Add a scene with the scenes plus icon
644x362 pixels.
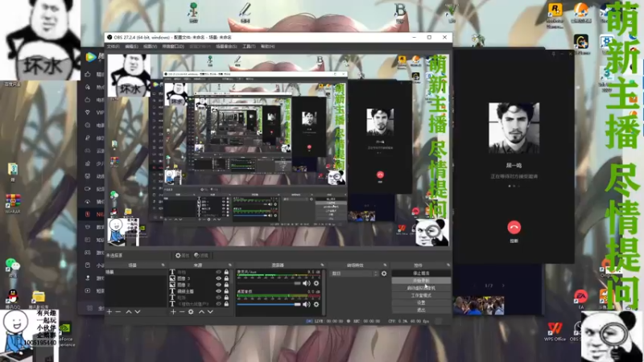(x=109, y=312)
